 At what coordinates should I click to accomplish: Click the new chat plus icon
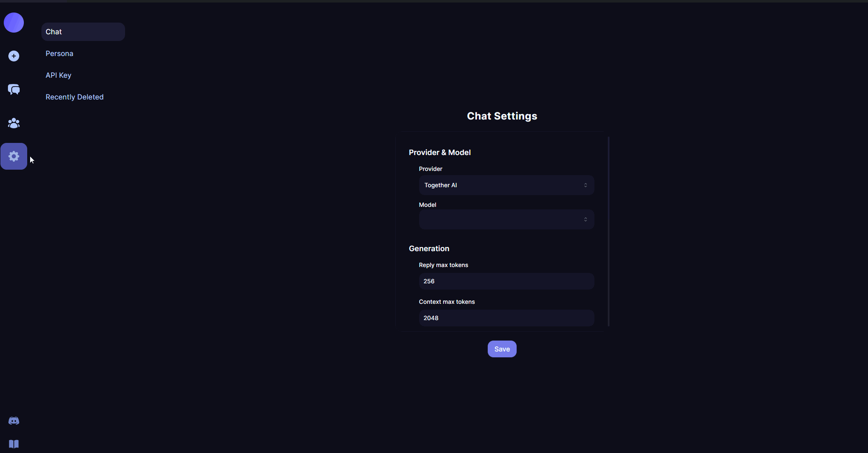tap(14, 56)
